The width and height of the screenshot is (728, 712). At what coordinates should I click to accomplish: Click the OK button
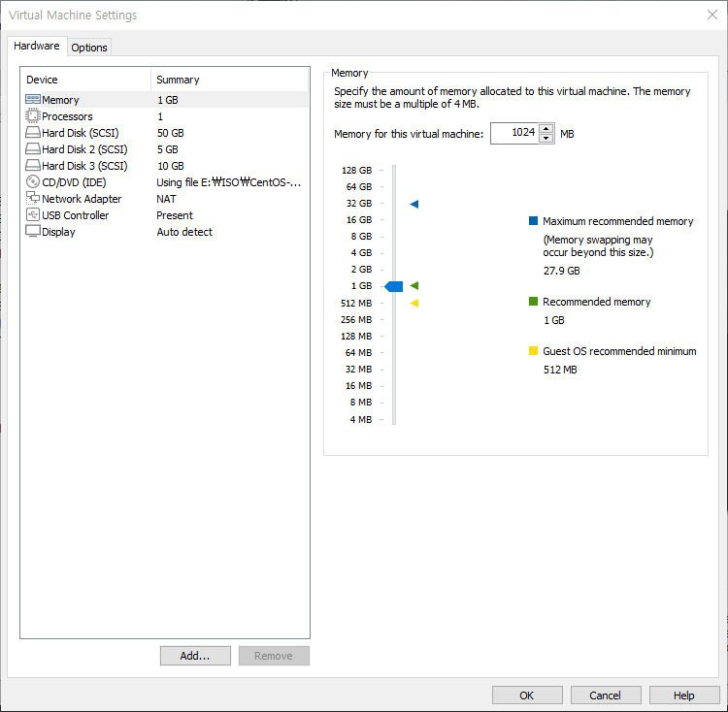pos(527,695)
